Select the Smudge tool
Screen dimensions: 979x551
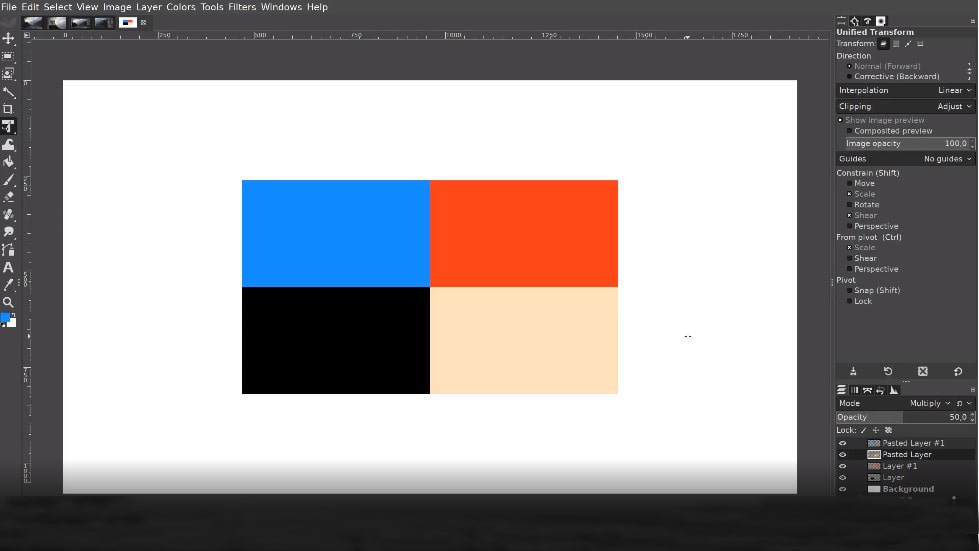coord(8,232)
